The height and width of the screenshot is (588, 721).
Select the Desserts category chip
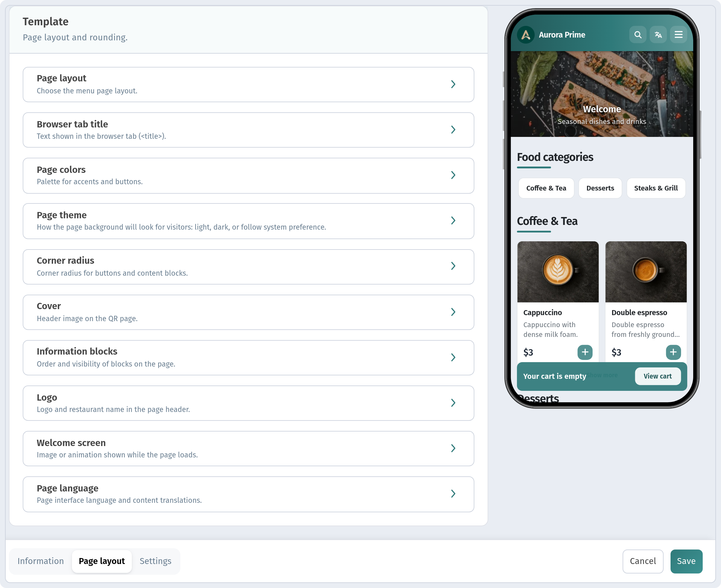[600, 188]
